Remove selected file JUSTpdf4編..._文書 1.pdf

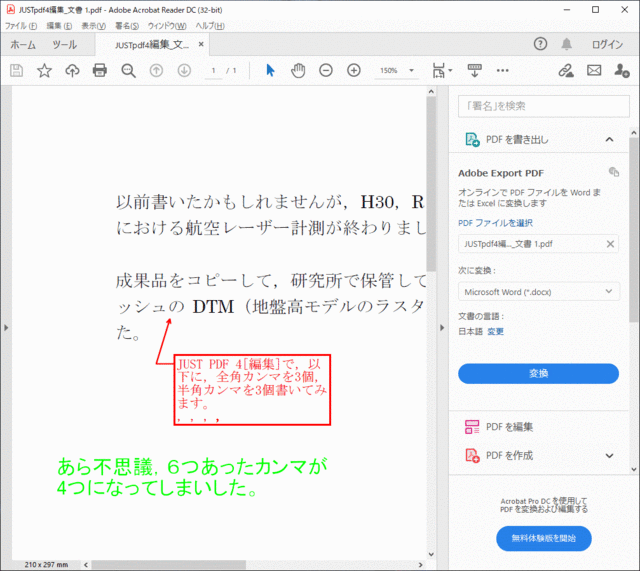click(x=610, y=244)
